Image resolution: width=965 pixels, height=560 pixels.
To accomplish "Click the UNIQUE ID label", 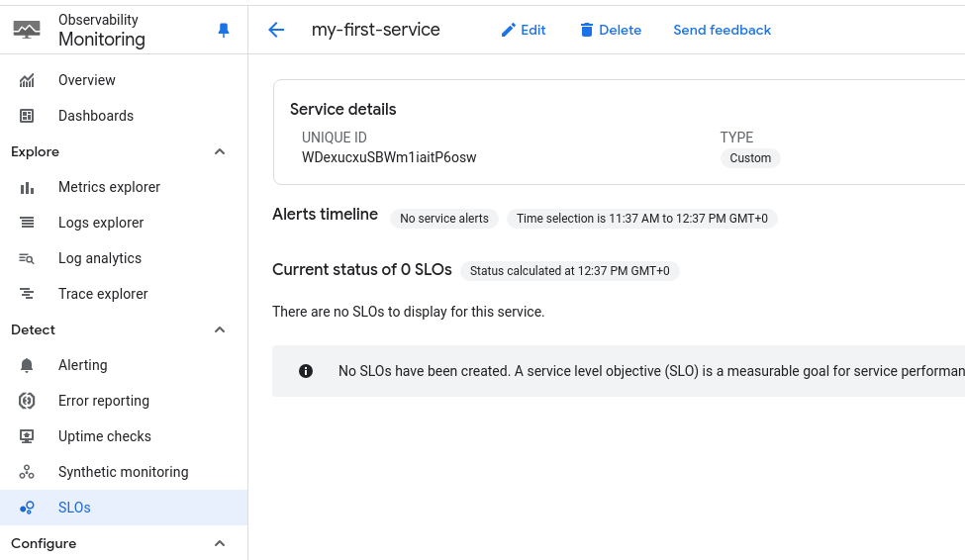I will pyautogui.click(x=335, y=138).
